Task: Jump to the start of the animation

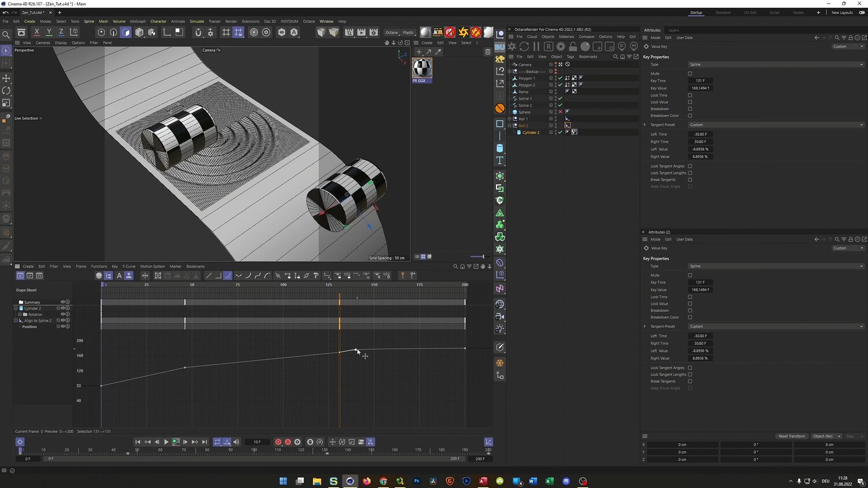Action: click(138, 442)
